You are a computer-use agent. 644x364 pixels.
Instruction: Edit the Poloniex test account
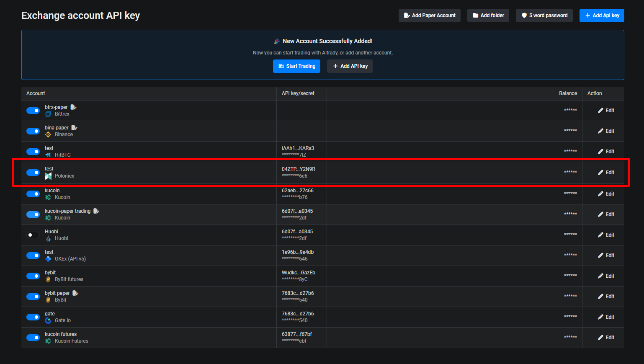606,173
